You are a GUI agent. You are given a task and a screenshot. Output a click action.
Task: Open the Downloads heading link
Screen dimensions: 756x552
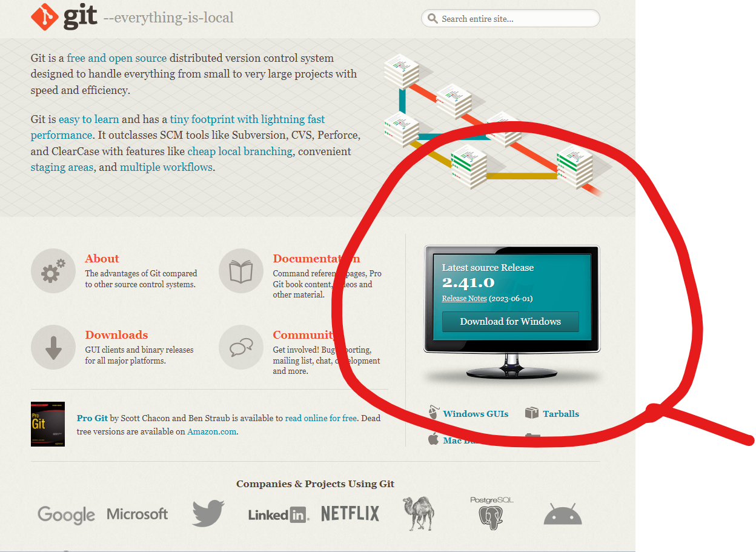116,335
